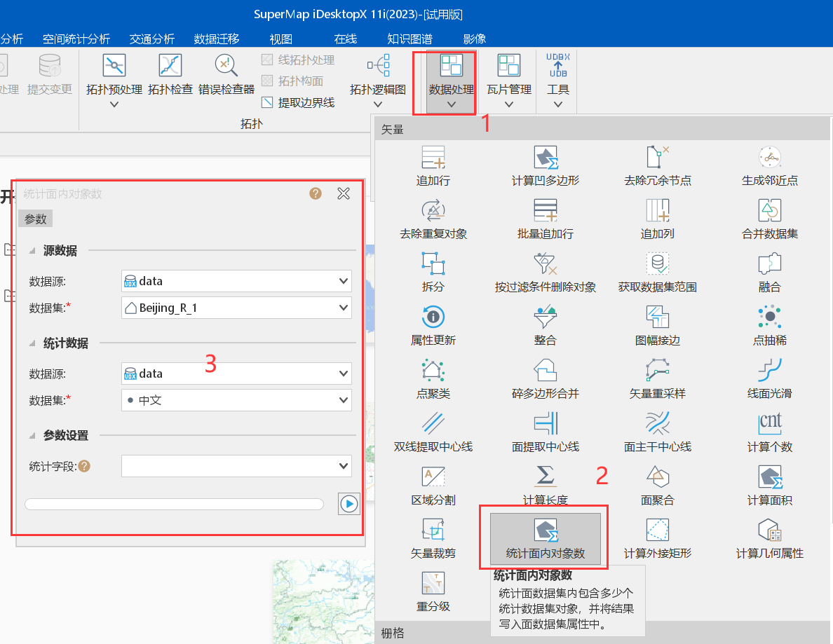Switch to 在线 ribbon tab
Screen dimensions: 833x644
coord(345,39)
